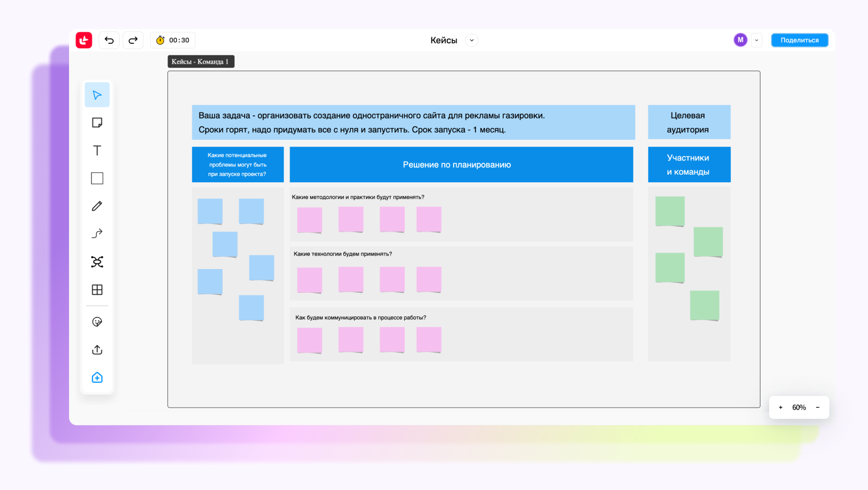The height and width of the screenshot is (490, 868).
Task: Select the Кейсы - Команда 1 frame label
Action: tap(201, 61)
